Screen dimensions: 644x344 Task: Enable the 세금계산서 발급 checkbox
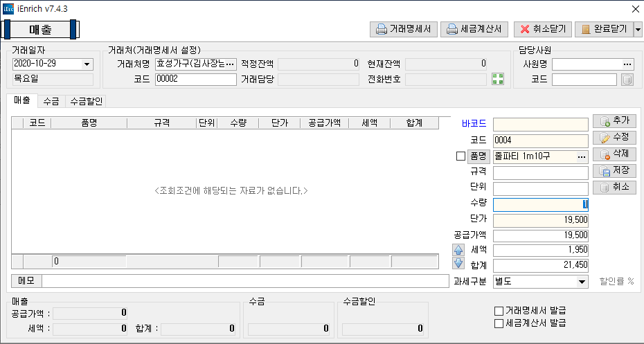pyautogui.click(x=499, y=323)
